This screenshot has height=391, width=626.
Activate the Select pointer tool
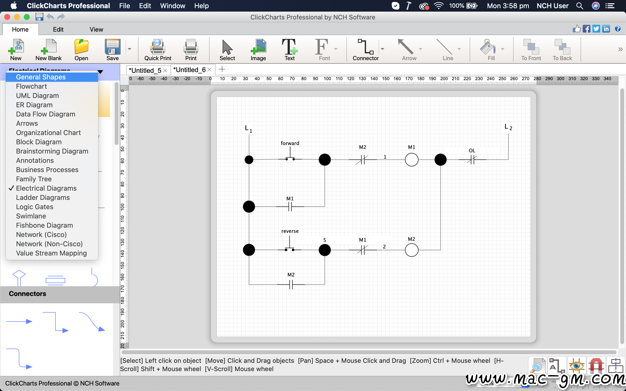point(227,50)
